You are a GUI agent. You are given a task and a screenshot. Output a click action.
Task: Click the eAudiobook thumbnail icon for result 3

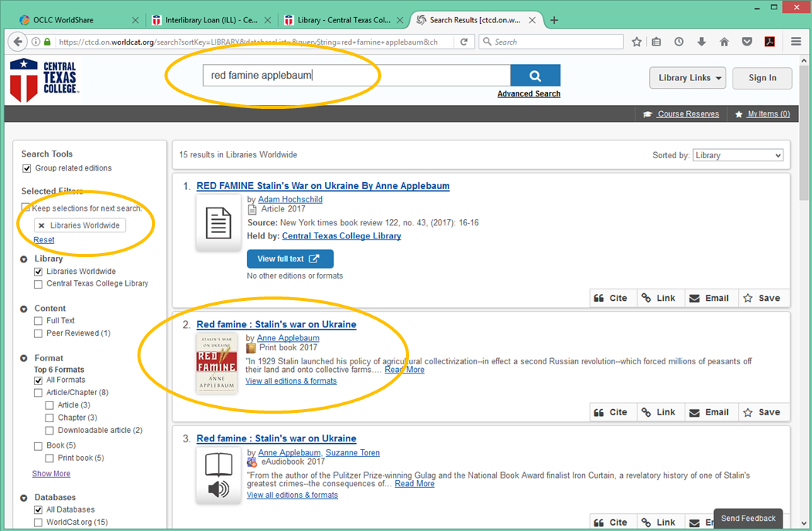(x=218, y=475)
